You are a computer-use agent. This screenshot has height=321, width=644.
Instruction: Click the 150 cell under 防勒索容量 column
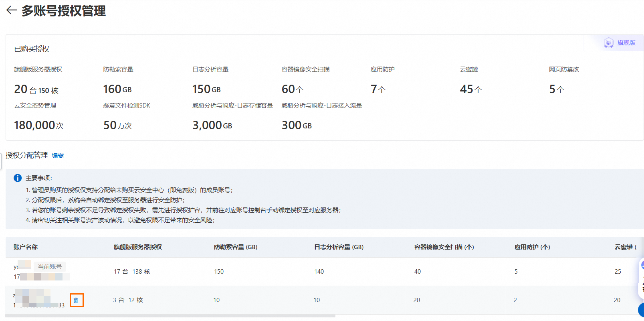[219, 272]
